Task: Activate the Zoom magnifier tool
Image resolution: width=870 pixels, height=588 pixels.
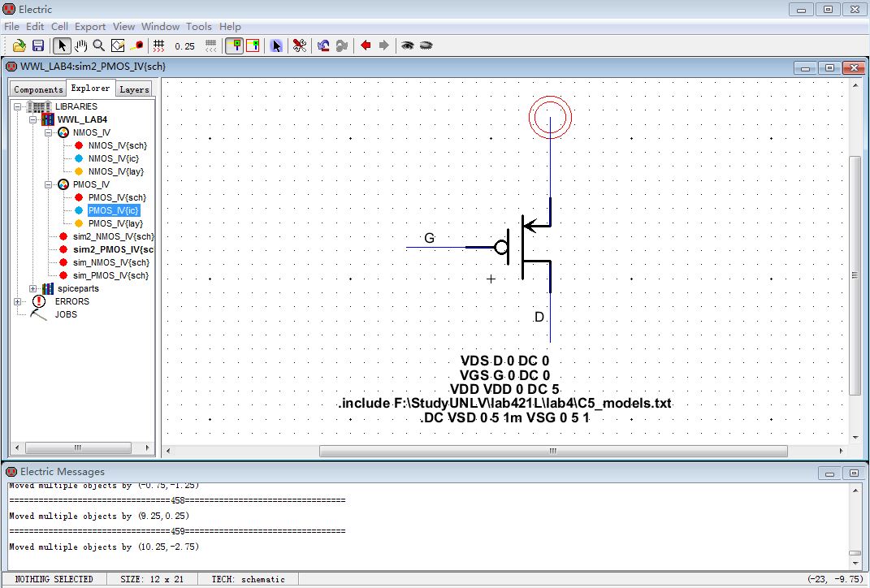Action: [98, 45]
